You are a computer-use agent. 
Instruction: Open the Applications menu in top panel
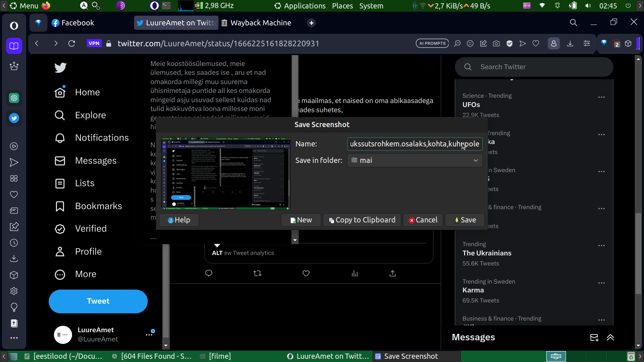tap(300, 6)
